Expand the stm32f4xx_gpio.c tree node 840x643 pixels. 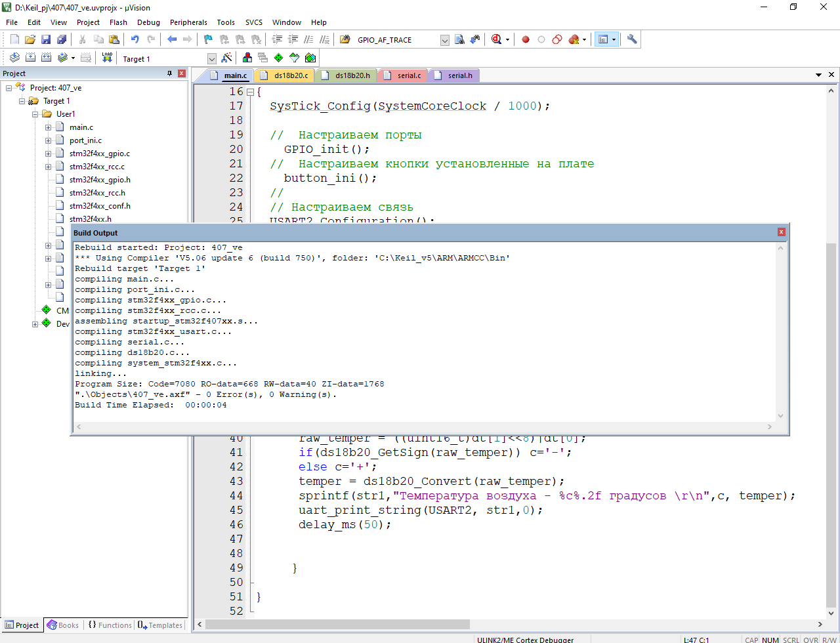coord(49,154)
